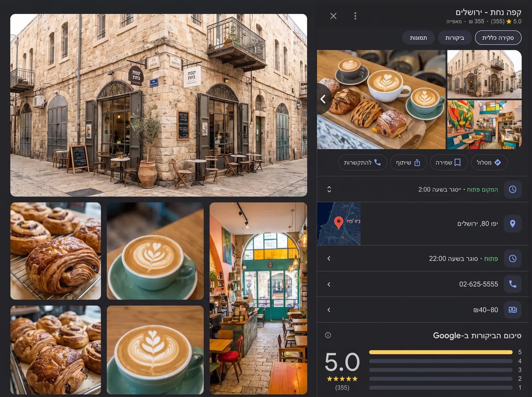
Task: Click the price icon beside ₪40–80
Action: coord(512,310)
